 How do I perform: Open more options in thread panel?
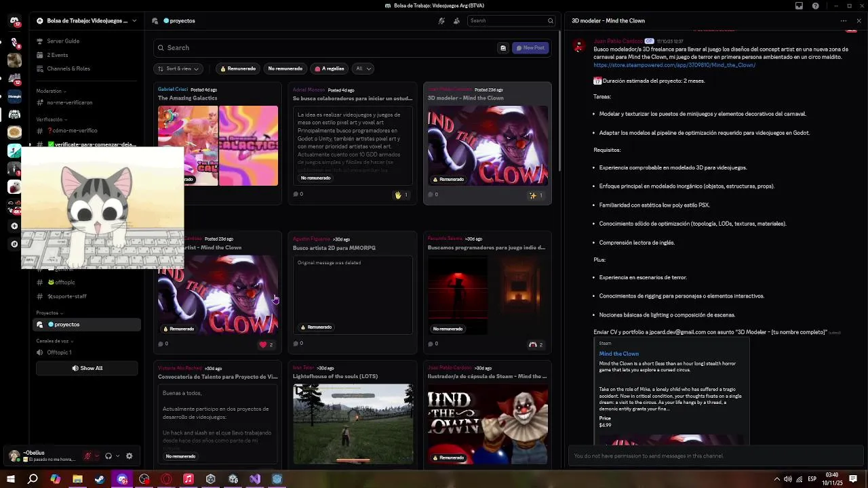[x=844, y=21]
